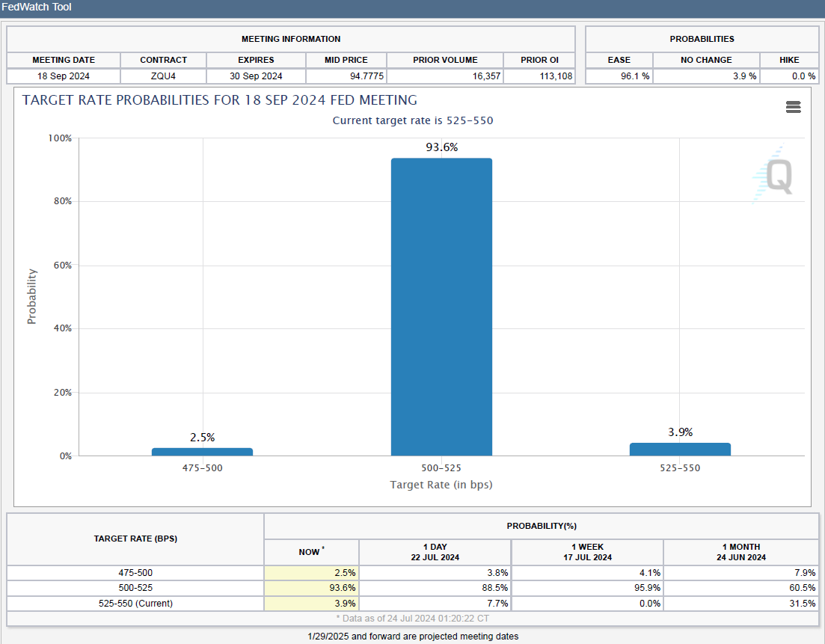
Task: Click the 93.6% data label above bar
Action: pyautogui.click(x=441, y=147)
